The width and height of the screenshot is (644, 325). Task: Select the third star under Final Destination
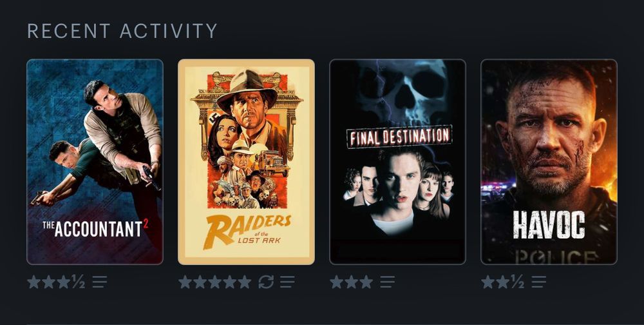(366, 282)
